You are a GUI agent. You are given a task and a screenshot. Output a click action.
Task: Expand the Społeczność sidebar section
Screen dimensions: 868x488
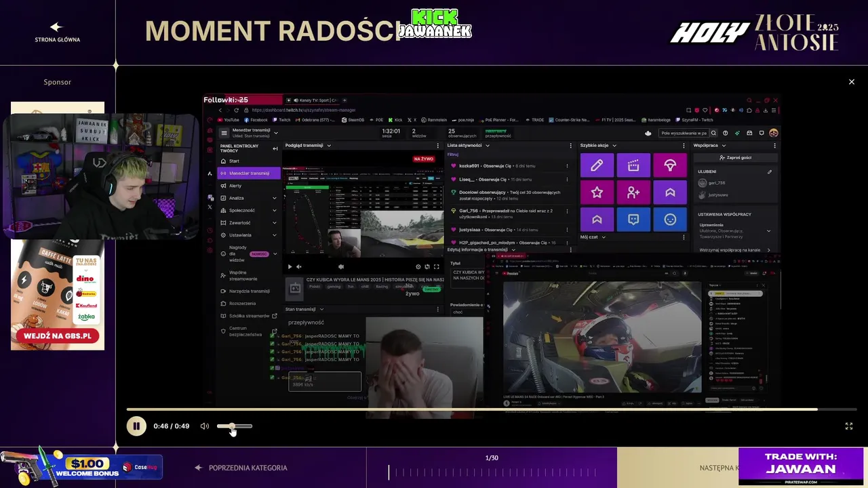pos(274,210)
